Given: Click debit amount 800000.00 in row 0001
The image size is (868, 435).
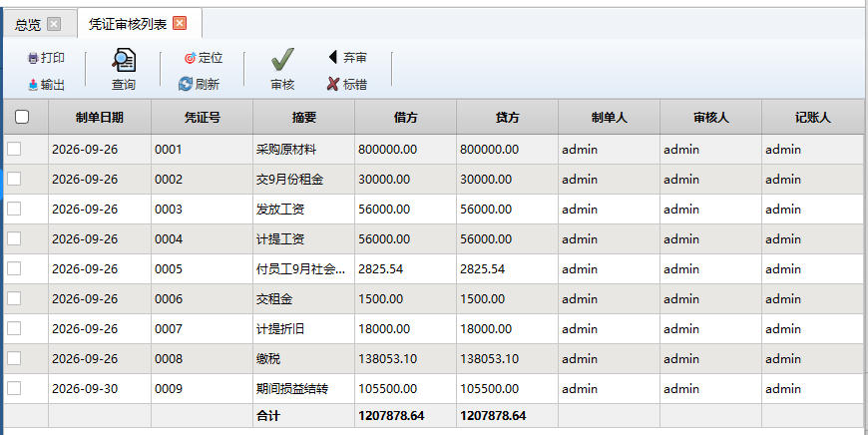Looking at the screenshot, I should click(406, 150).
